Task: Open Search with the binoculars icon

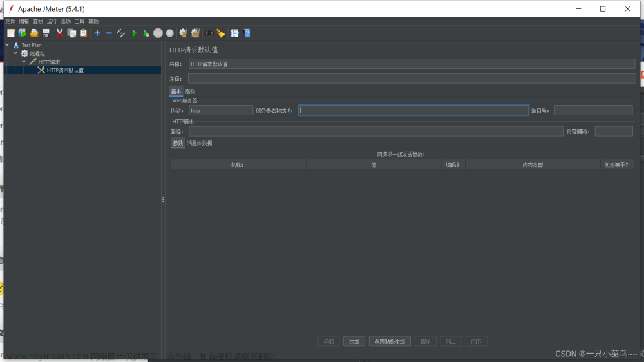Action: coord(209,33)
